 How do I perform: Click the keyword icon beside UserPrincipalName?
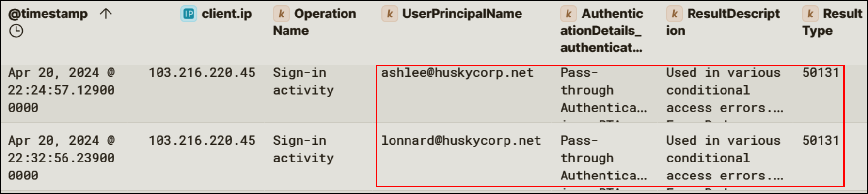pos(389,14)
